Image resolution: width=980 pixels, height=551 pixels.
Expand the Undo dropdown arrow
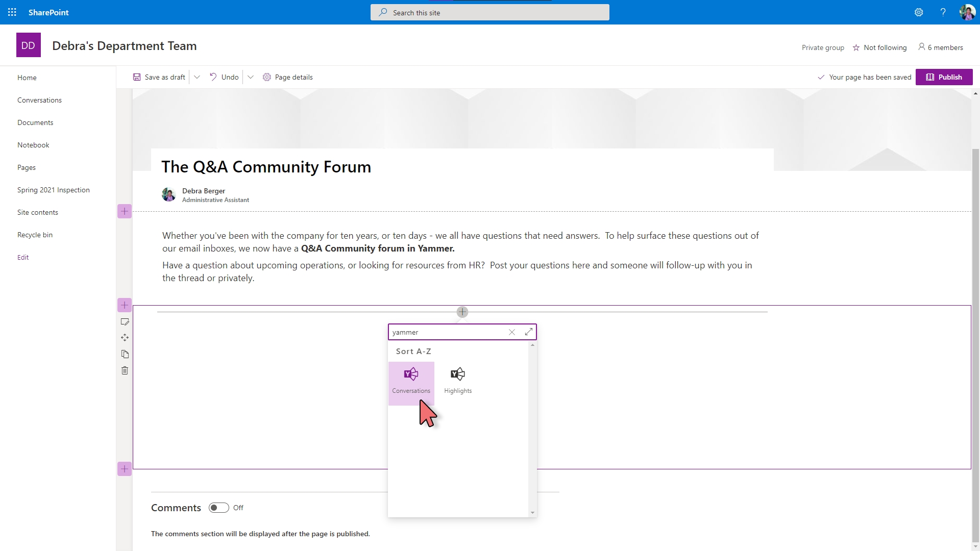point(251,77)
